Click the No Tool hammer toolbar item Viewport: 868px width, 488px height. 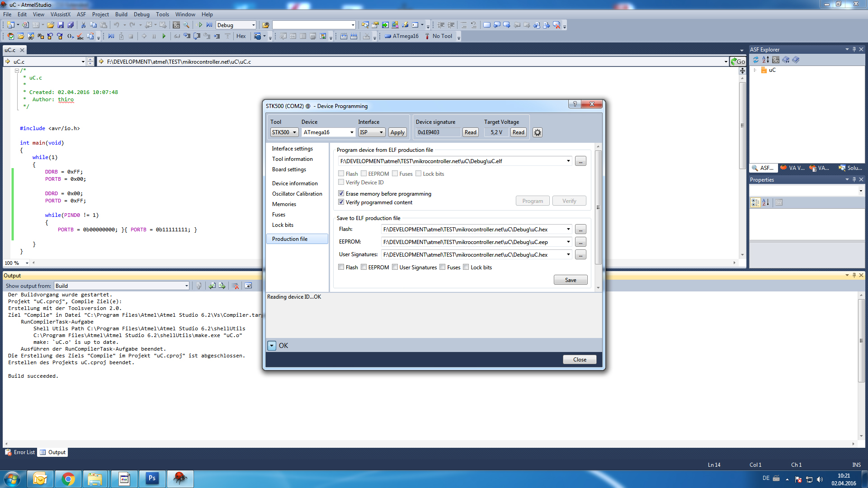(x=439, y=36)
